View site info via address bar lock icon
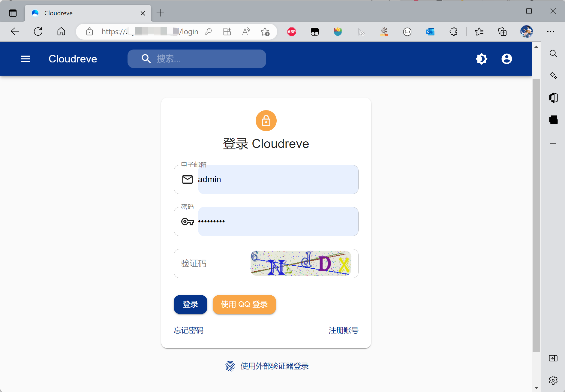 [x=89, y=32]
